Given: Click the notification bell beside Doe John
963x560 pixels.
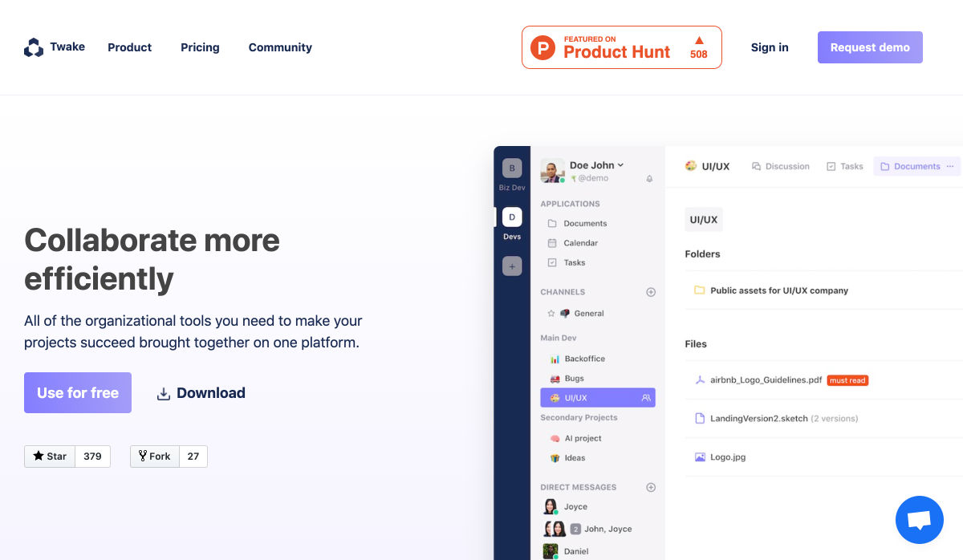Looking at the screenshot, I should 649,179.
